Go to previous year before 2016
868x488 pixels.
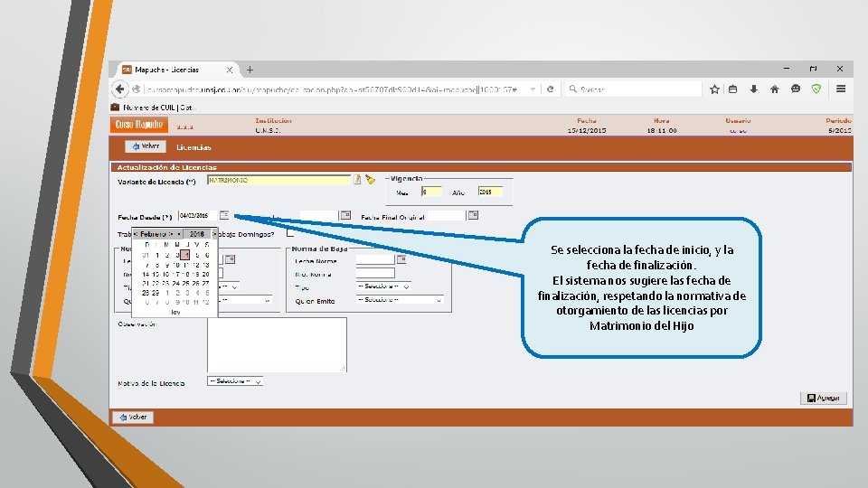tap(179, 234)
